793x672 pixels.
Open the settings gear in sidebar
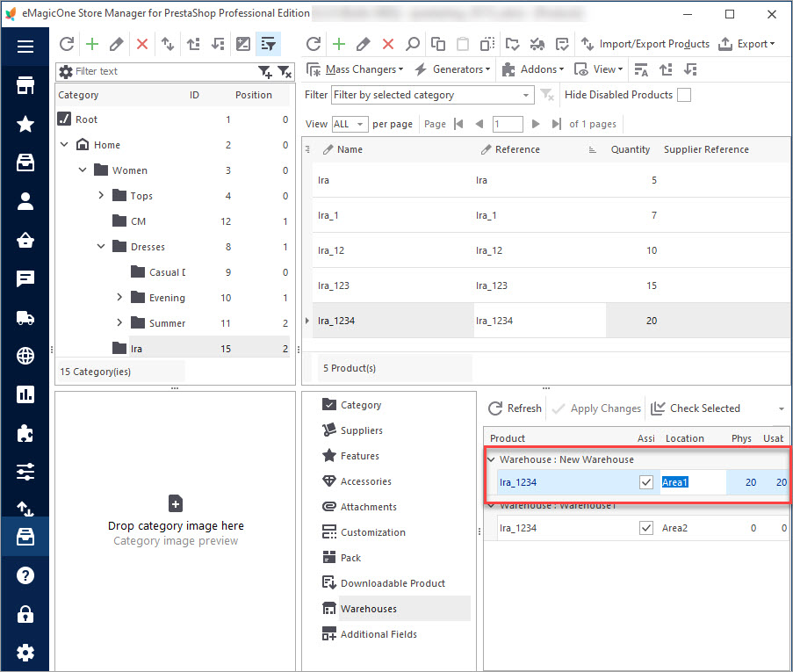(x=25, y=653)
